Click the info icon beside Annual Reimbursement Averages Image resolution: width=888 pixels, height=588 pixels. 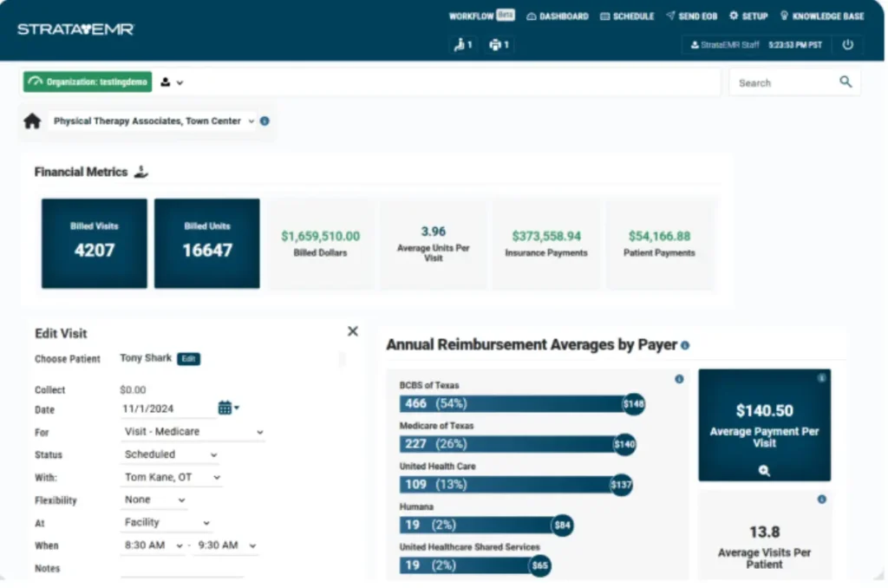685,344
